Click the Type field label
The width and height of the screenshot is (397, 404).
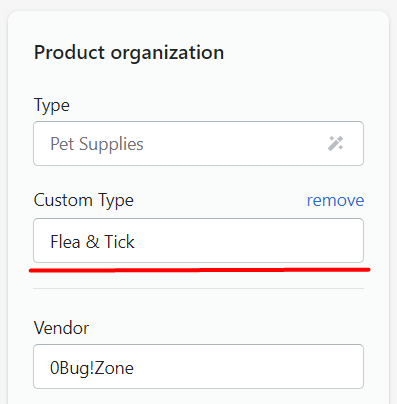[52, 106]
